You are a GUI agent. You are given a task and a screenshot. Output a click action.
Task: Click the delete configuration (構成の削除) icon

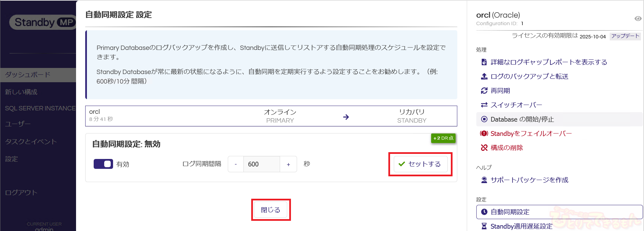pyautogui.click(x=484, y=148)
